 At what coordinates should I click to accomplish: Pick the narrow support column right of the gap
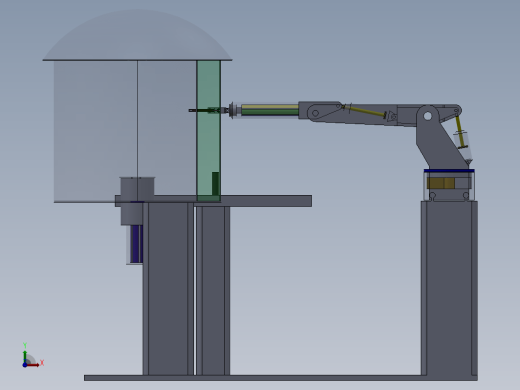click(213, 291)
